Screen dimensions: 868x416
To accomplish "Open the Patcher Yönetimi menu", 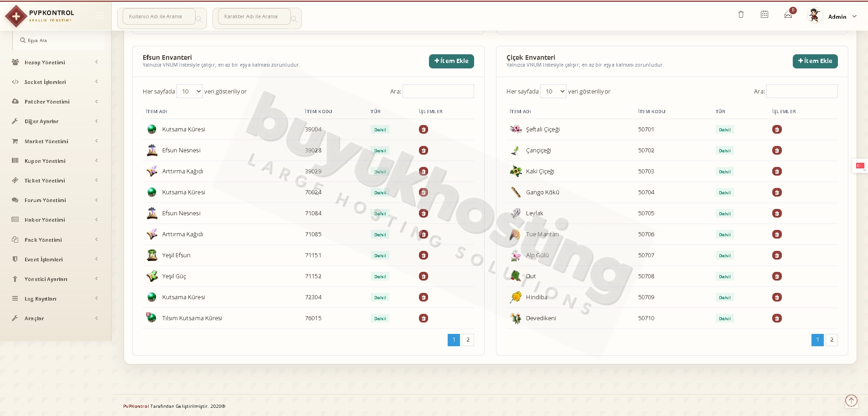I will tap(56, 102).
